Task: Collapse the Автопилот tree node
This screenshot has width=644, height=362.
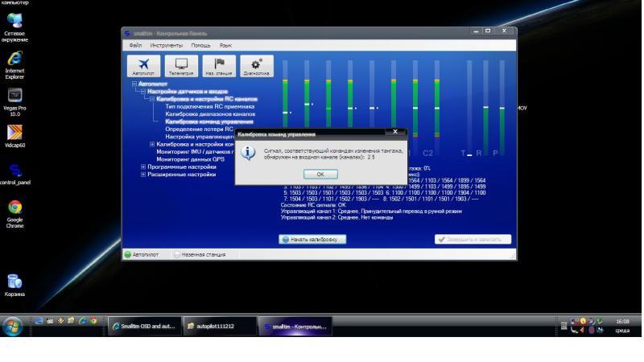Action: (x=134, y=83)
